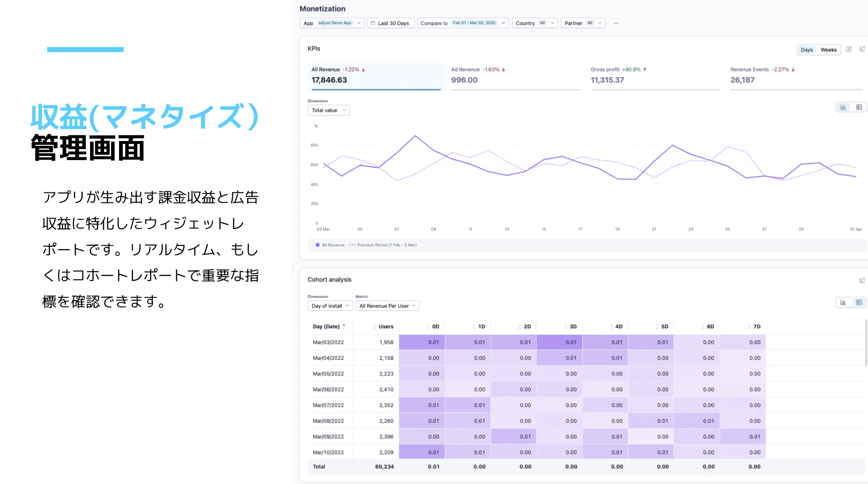Sort by Users column header
The image size is (868, 484).
[x=384, y=326]
